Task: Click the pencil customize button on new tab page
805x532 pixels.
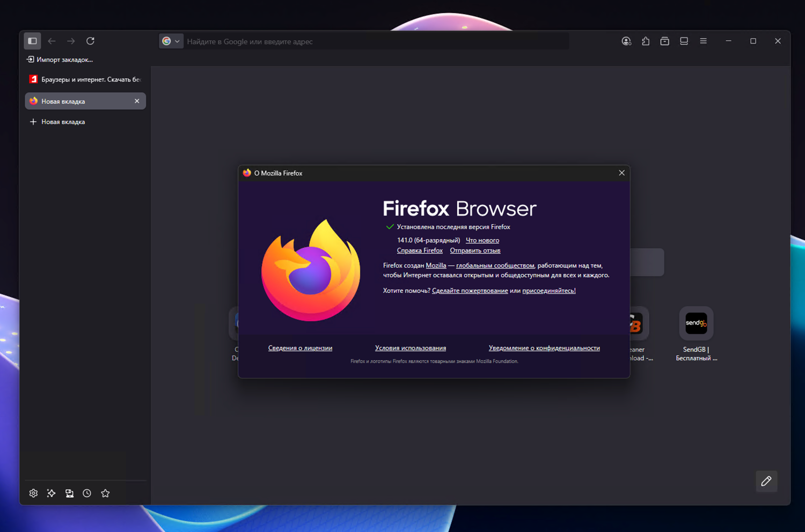Action: [766, 481]
